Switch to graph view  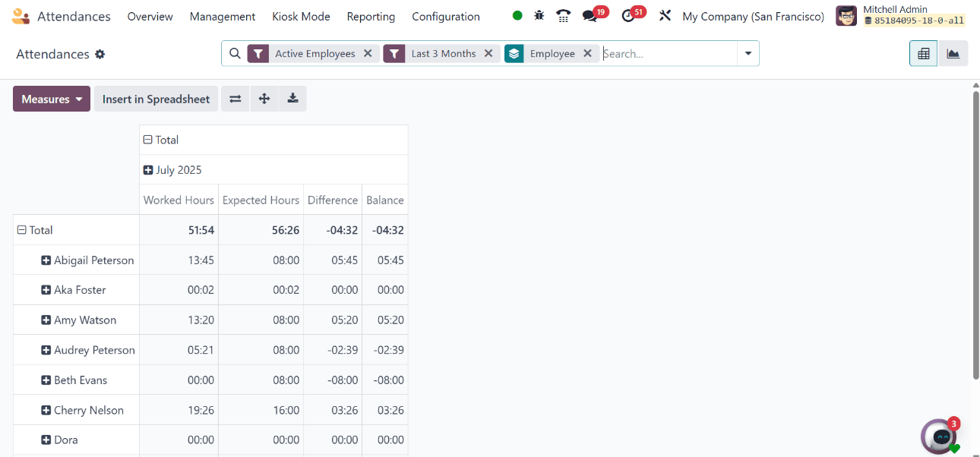tap(953, 54)
